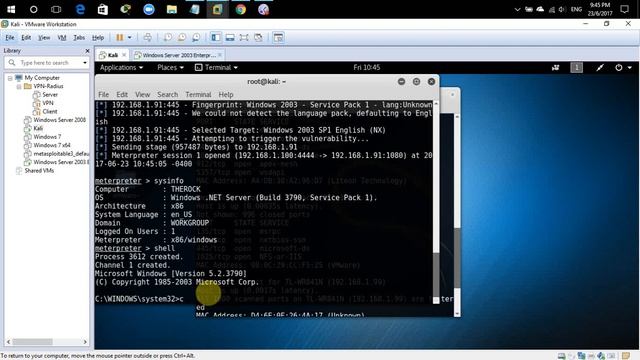Image resolution: width=640 pixels, height=360 pixels.
Task: Close the Library panel
Action: (87, 51)
